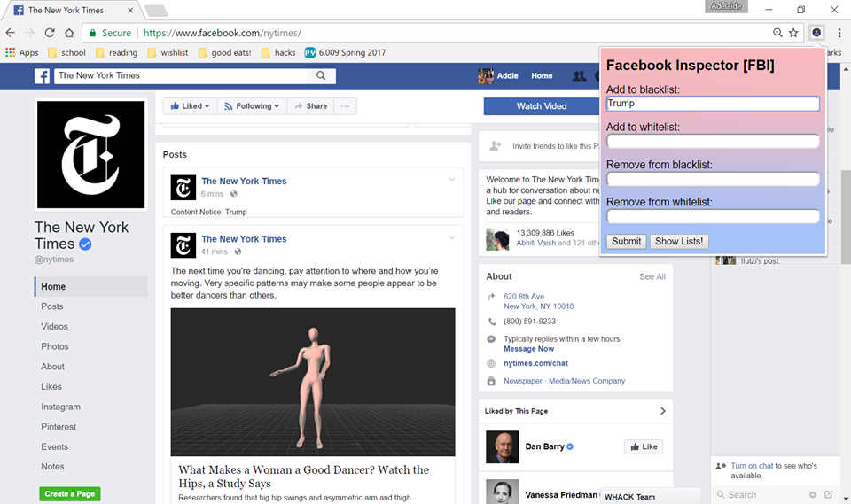Click the Submit button in Facebook Inspector

(627, 242)
